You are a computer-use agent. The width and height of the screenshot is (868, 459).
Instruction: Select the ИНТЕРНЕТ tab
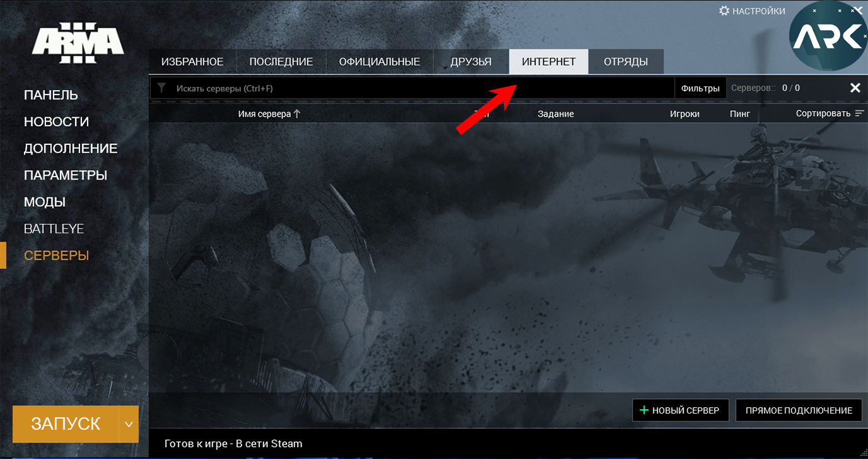coord(549,62)
